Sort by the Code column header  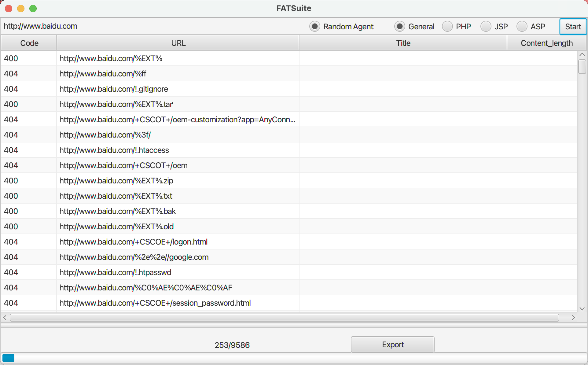pyautogui.click(x=29, y=43)
